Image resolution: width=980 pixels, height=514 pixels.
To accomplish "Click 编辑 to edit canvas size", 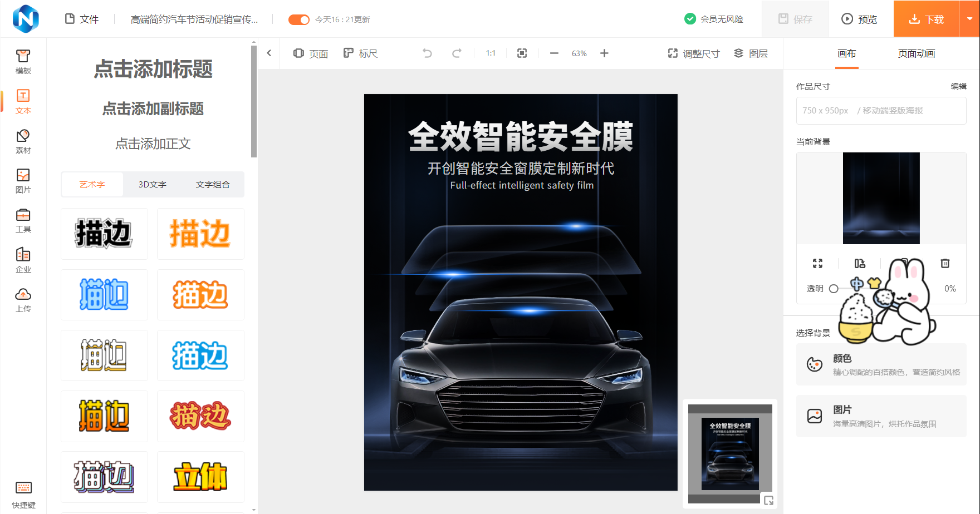I will point(958,86).
